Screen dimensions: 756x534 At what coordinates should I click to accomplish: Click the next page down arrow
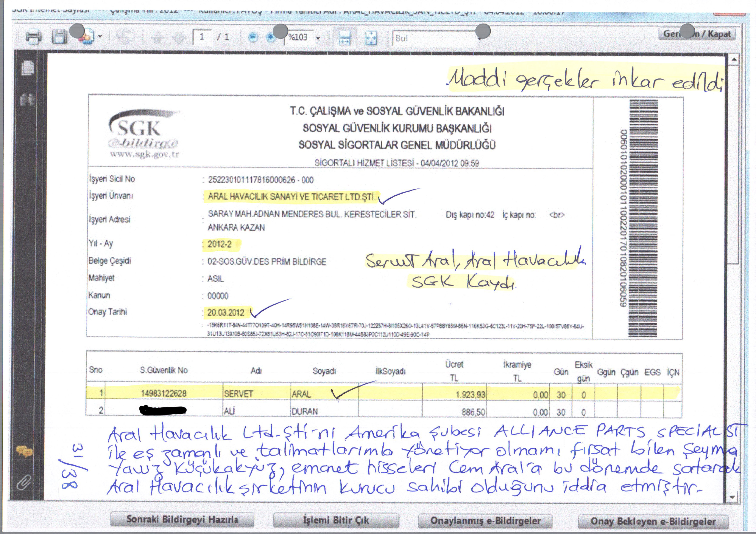[179, 38]
